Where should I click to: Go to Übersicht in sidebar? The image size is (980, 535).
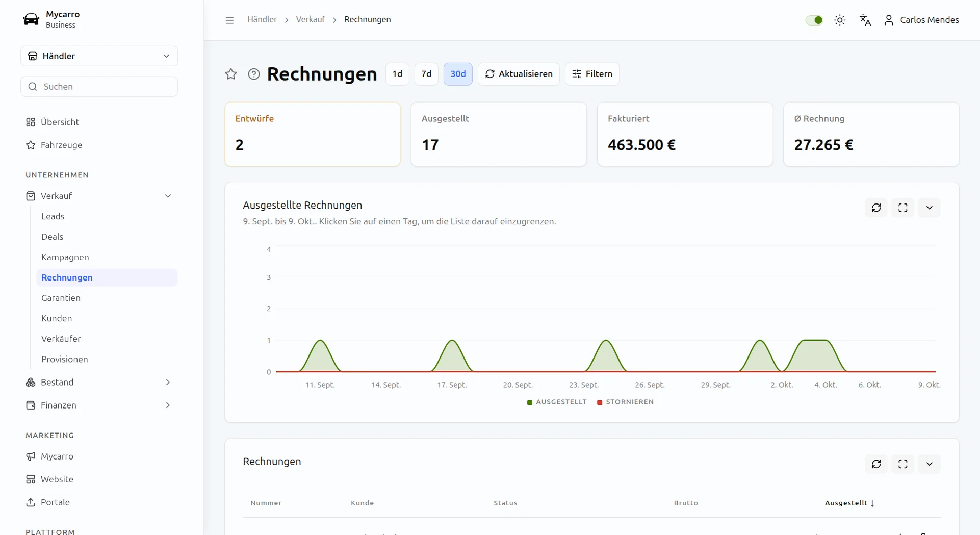click(60, 122)
